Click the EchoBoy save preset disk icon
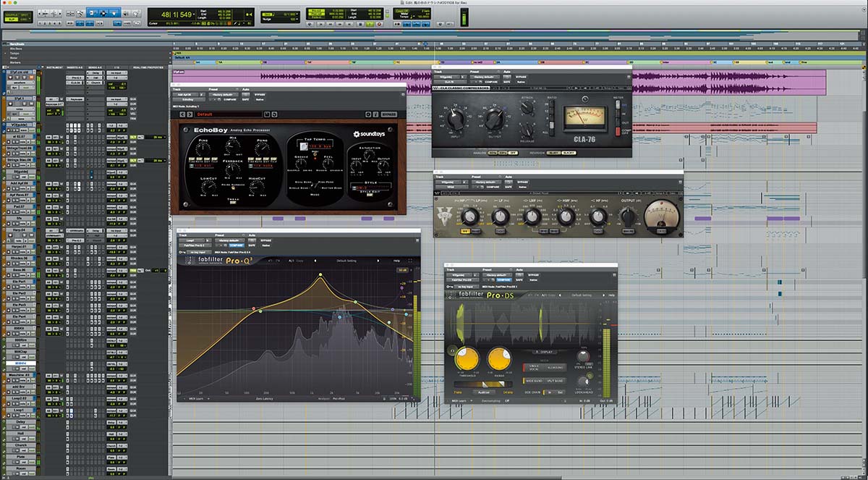This screenshot has height=480, width=868. click(x=267, y=114)
